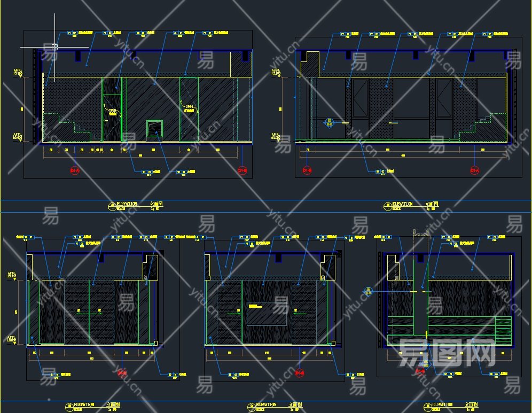Select blue detail callout circle, top-right elevation
The height and width of the screenshot is (413, 532).
329,122
